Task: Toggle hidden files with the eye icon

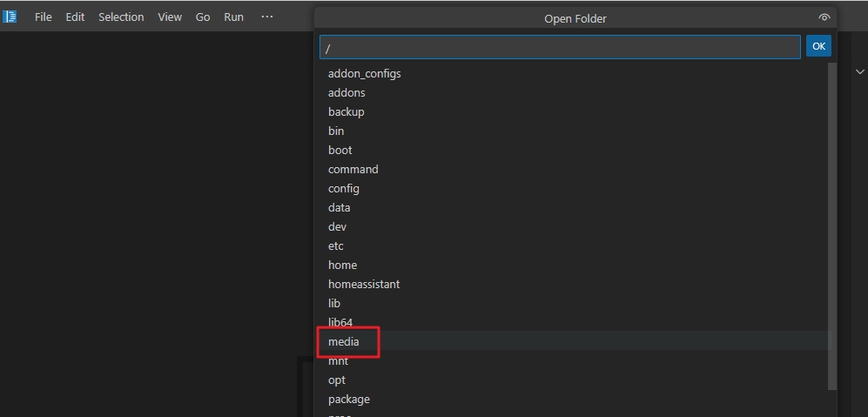Action: click(x=824, y=18)
